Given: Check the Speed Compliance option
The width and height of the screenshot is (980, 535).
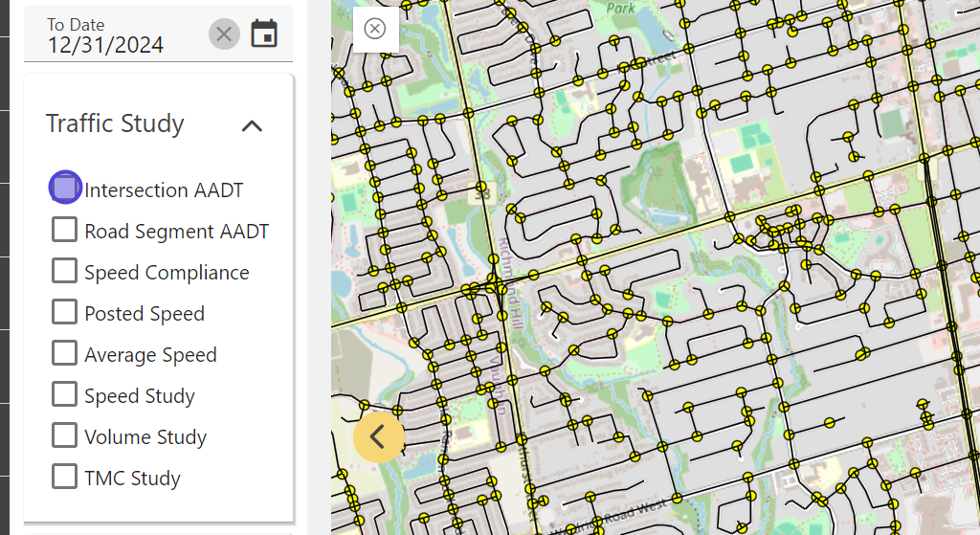Looking at the screenshot, I should point(65,271).
